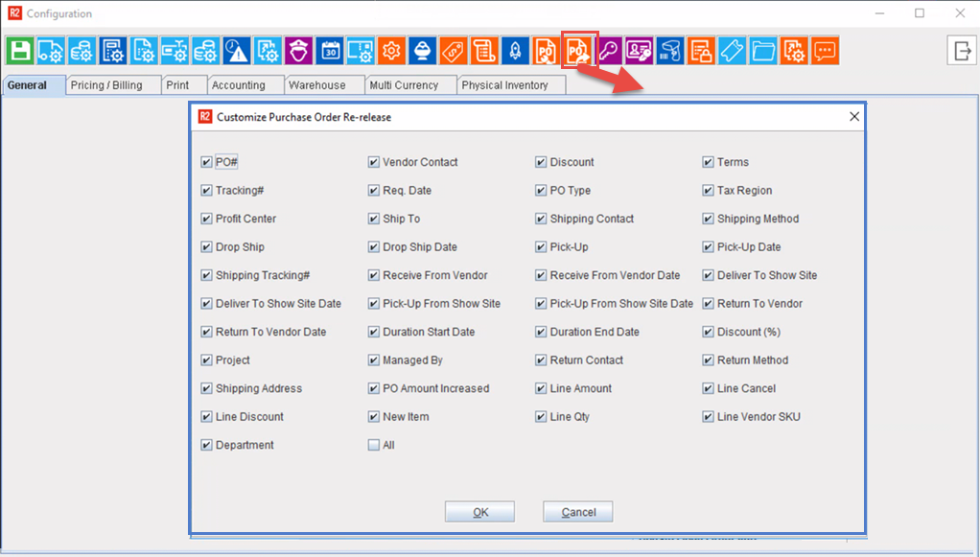Open the calendar 30 icon in toolbar

(x=329, y=51)
